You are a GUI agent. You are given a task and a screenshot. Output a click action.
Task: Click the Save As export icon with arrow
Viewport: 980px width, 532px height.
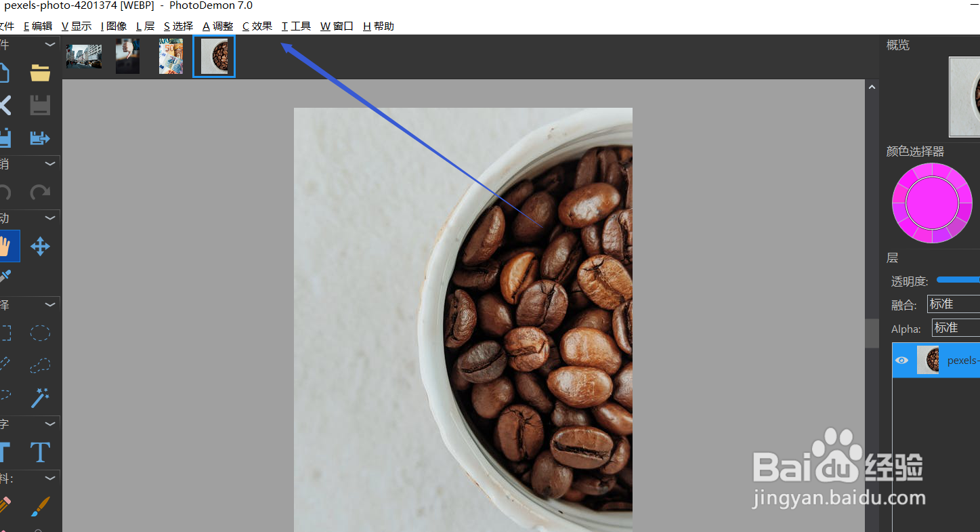tap(40, 138)
